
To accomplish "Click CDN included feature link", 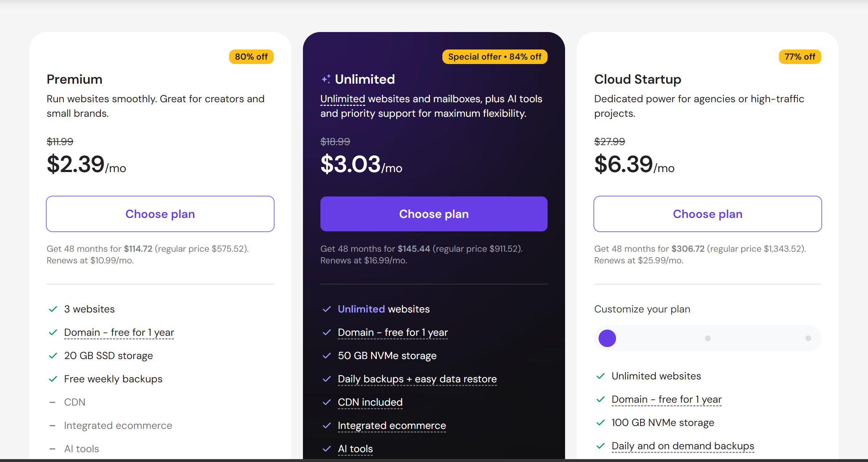I will point(370,402).
